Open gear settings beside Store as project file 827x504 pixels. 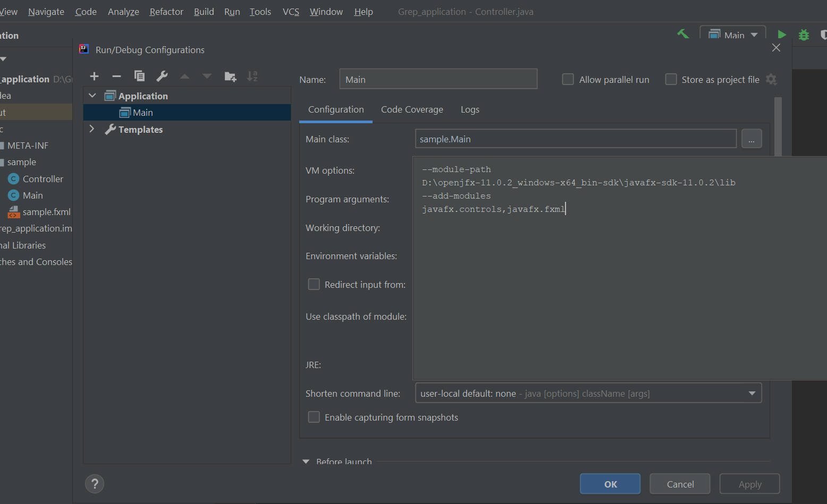pos(771,80)
